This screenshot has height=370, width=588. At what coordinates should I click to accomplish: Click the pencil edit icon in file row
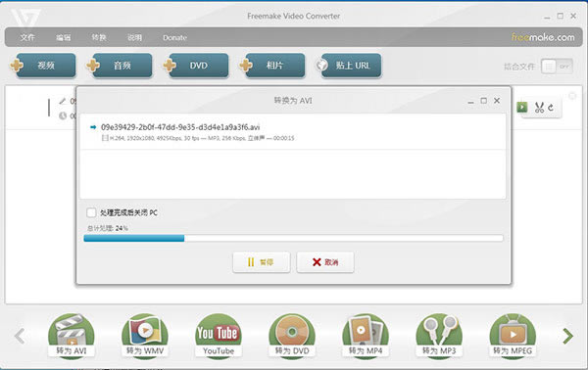[x=63, y=101]
